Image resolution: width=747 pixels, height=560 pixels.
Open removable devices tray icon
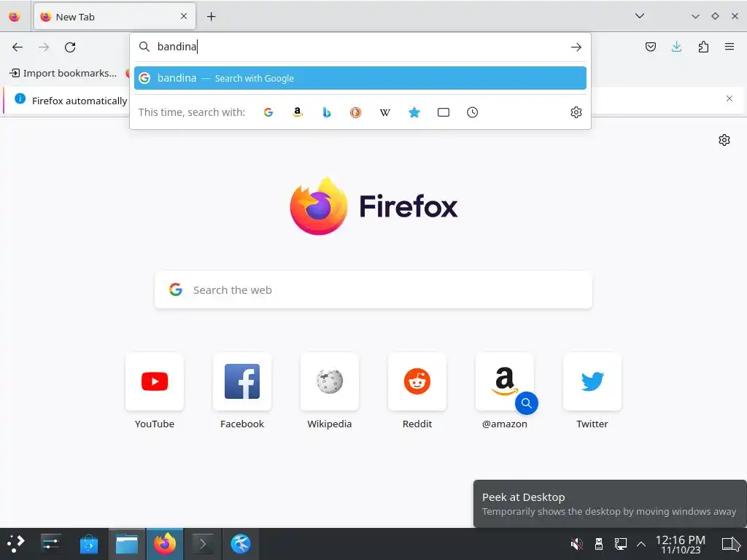tap(599, 544)
